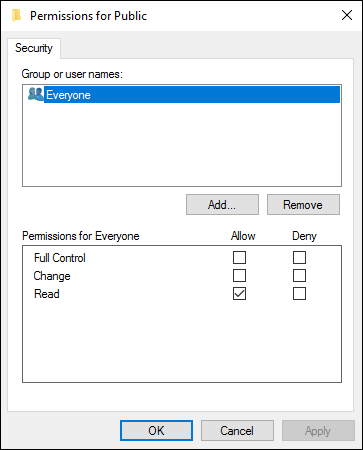The image size is (363, 450).
Task: Switch to the Security tab
Action: (34, 48)
